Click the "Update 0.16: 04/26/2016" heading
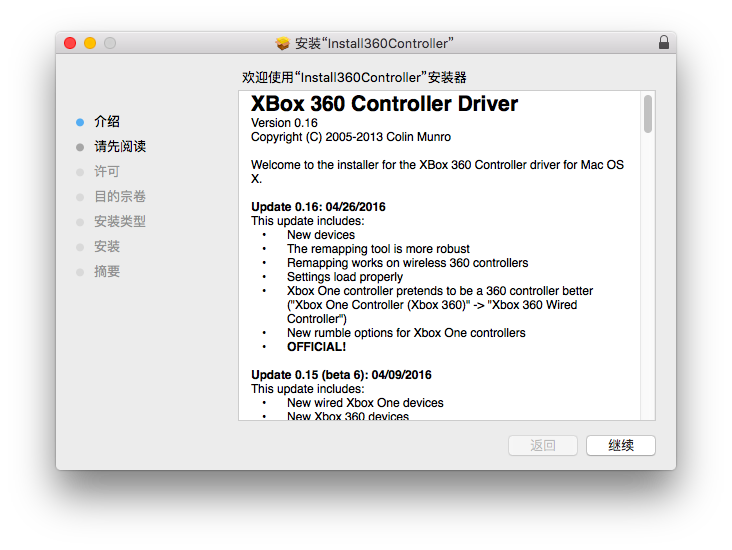Viewport: 732px width, 550px height. (x=318, y=207)
